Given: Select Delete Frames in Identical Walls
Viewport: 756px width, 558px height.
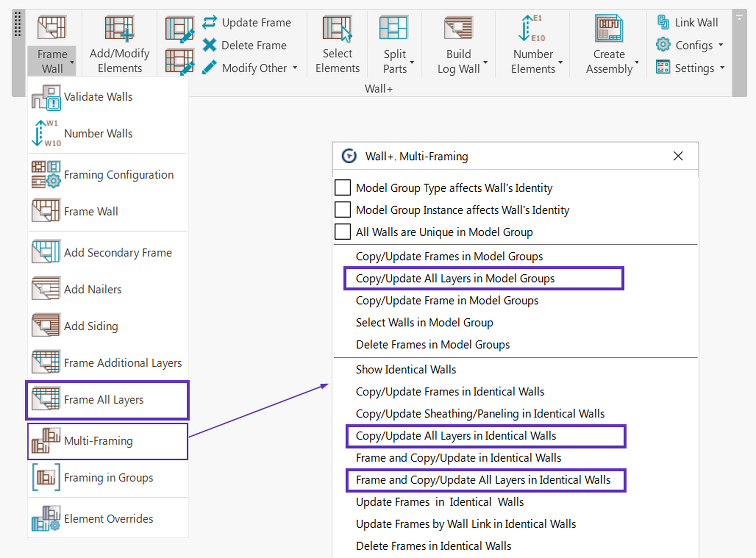Looking at the screenshot, I should click(434, 546).
